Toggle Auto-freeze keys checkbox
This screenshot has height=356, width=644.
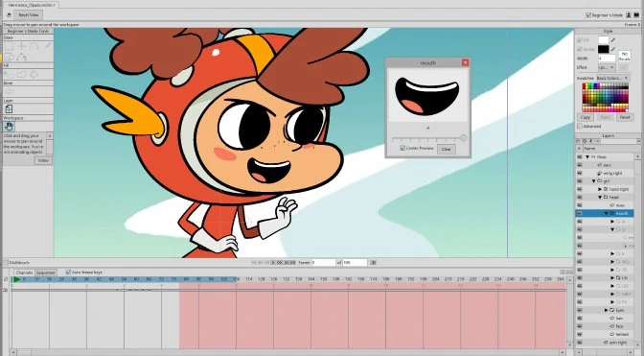coord(68,273)
